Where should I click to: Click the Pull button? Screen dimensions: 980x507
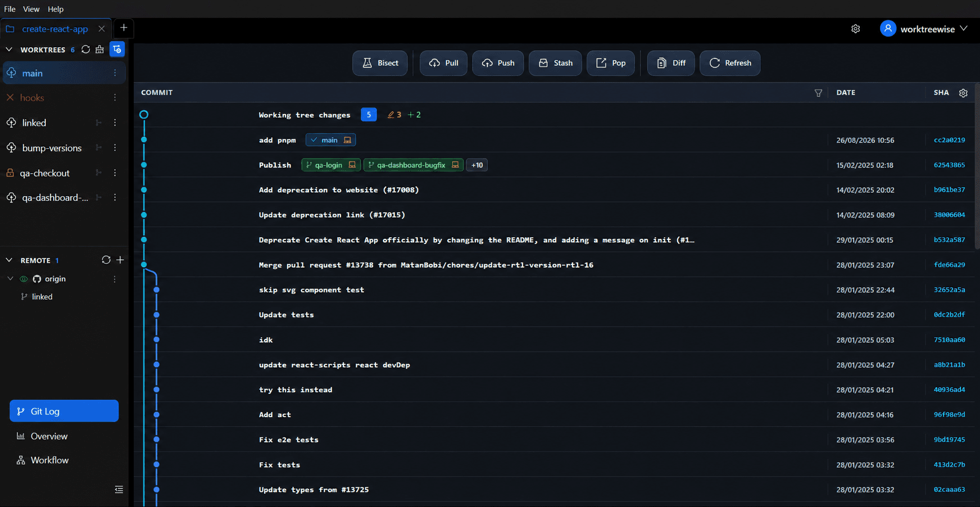pyautogui.click(x=443, y=63)
